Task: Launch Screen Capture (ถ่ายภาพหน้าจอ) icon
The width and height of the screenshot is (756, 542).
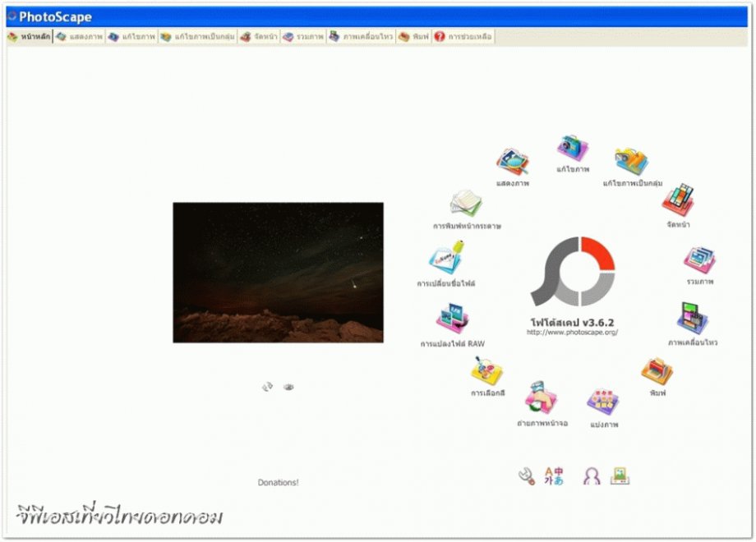Action: [542, 399]
